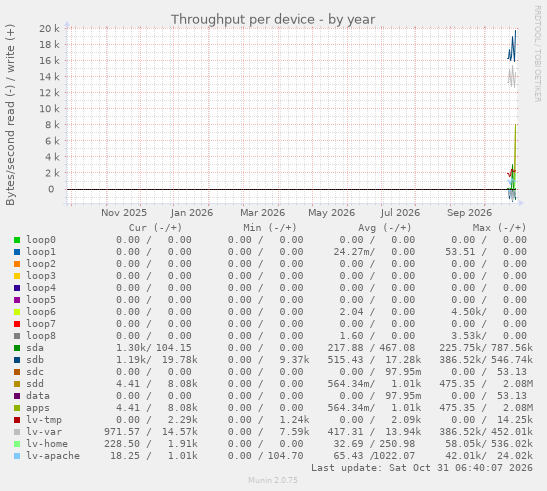This screenshot has height=491, width=547.
Task: Click the y-axis title 'Bytes/second read (-) / write (+)'
Action: click(10, 115)
